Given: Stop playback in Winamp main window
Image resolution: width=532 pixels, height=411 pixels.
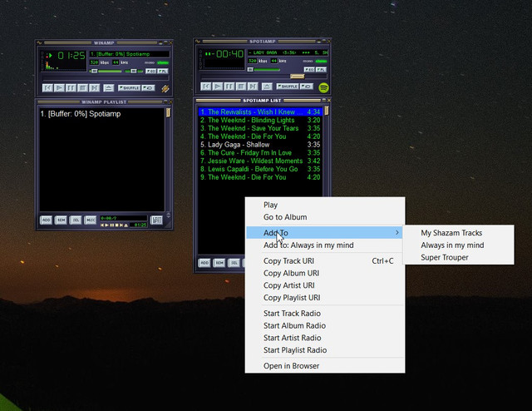Looking at the screenshot, I should tap(83, 88).
